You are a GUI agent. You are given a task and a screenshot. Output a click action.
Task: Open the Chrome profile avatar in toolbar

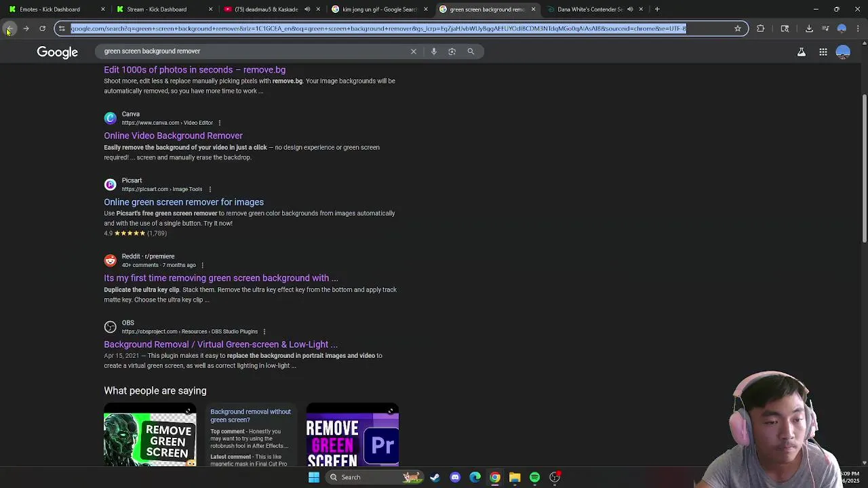842,28
